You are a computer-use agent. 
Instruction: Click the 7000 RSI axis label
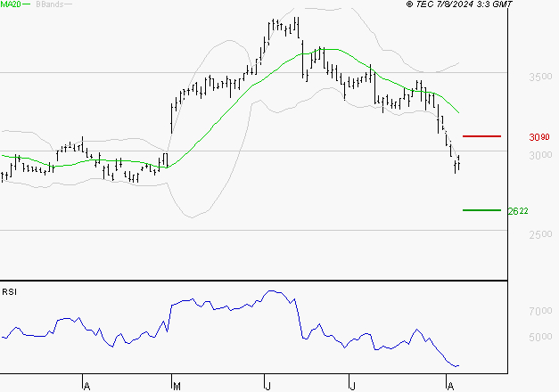540,311
